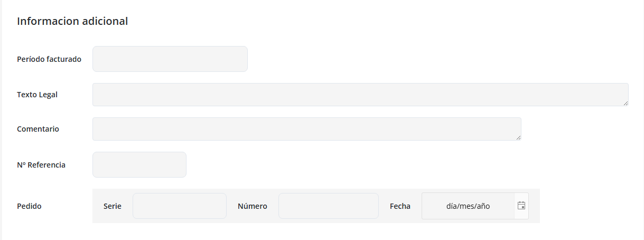Open the calendar picker in Fecha field
This screenshot has width=644, height=240.
coord(521,206)
